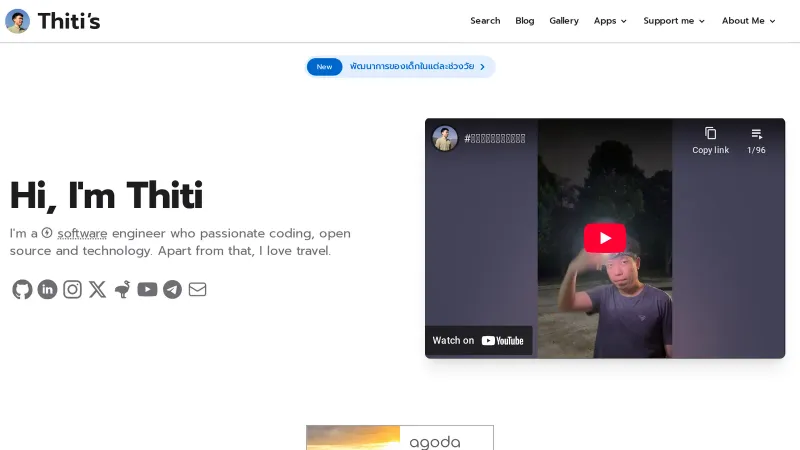This screenshot has height=450, width=800.
Task: Click the bird-shaped social icon
Action: (122, 290)
